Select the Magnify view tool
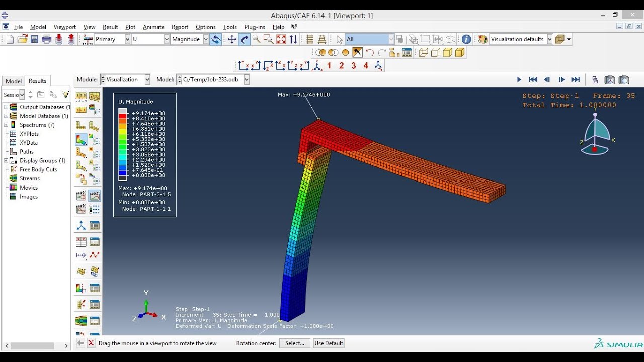 coord(257,39)
